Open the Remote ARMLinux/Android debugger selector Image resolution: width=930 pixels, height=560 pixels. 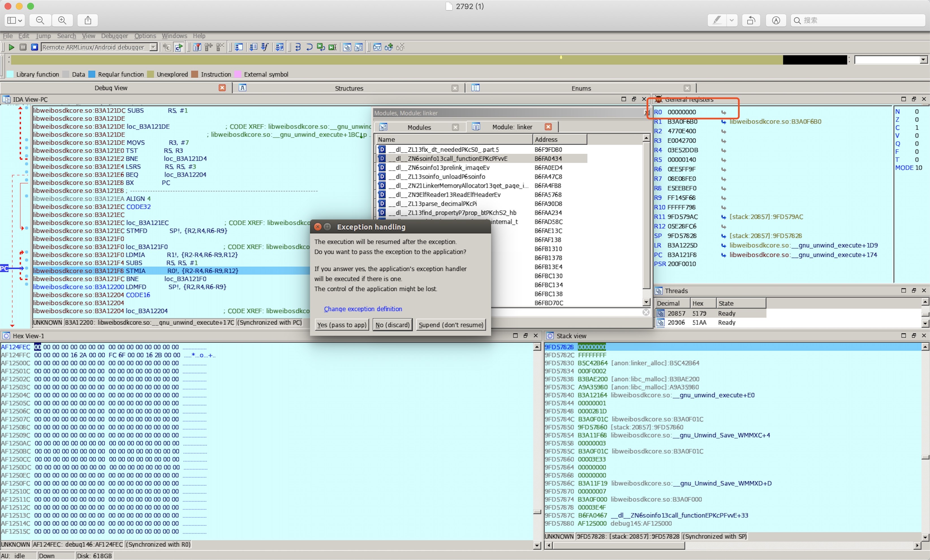pyautogui.click(x=153, y=47)
